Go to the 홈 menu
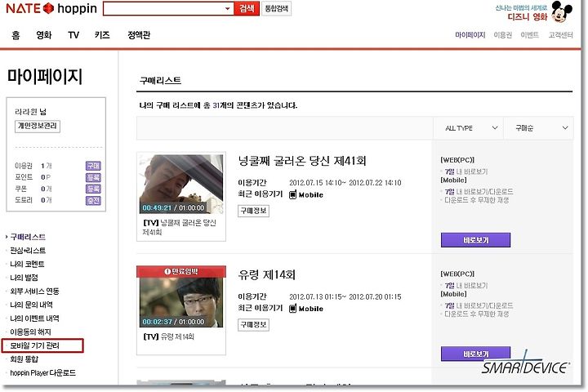Screen dimensions: 588x392 click(x=16, y=35)
